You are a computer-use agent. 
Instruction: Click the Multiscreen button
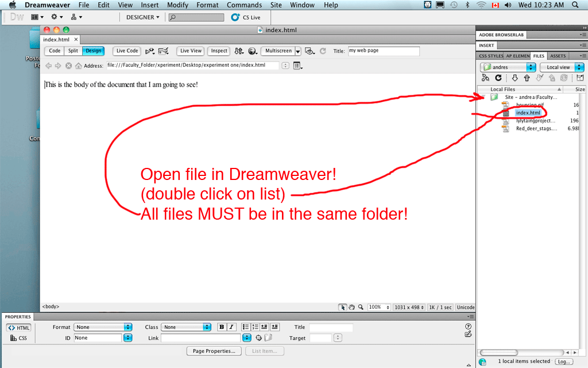click(x=278, y=51)
